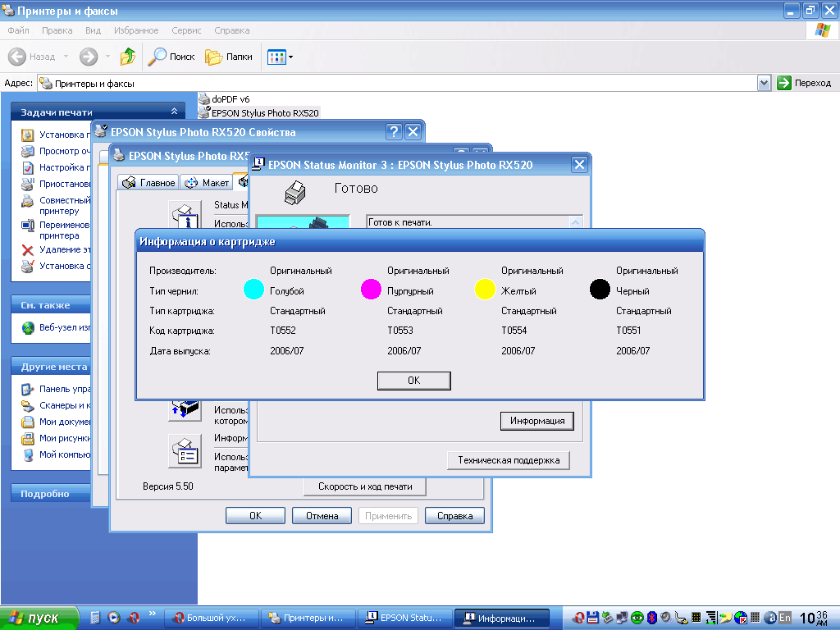
Task: Click OK in the cartridge information dialog
Action: pyautogui.click(x=413, y=381)
